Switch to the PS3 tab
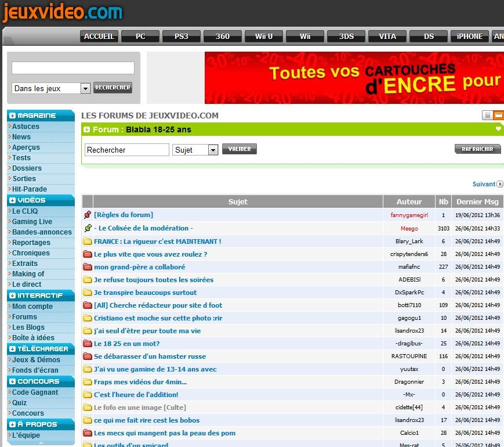The width and height of the screenshot is (504, 447). [181, 36]
